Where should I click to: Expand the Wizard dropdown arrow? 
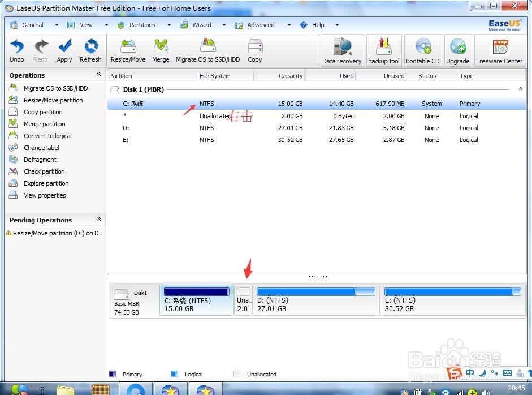point(224,25)
